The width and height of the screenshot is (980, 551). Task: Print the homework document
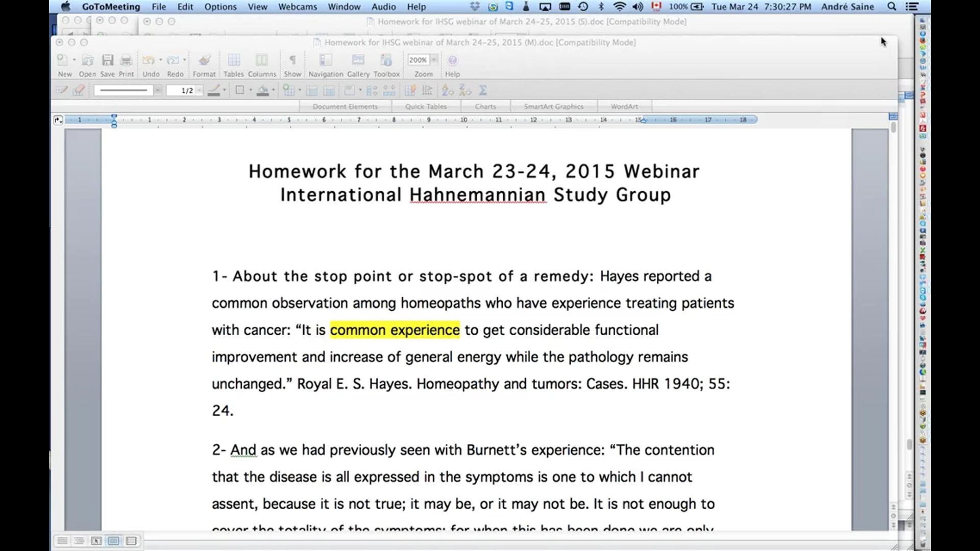tap(126, 60)
